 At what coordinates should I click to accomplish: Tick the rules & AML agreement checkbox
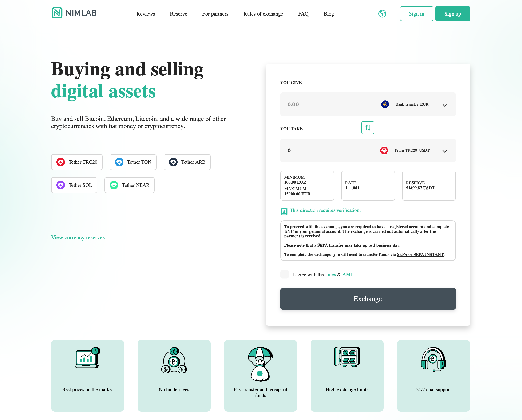tap(284, 274)
